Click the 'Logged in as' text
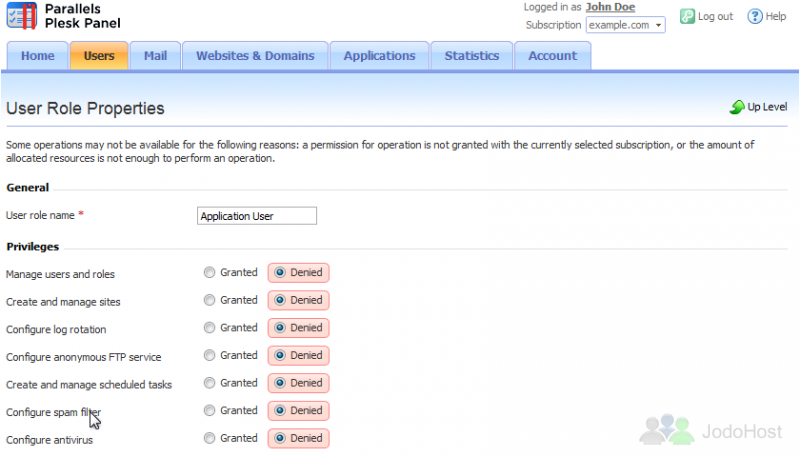Image resolution: width=800 pixels, height=457 pixels. click(x=553, y=7)
